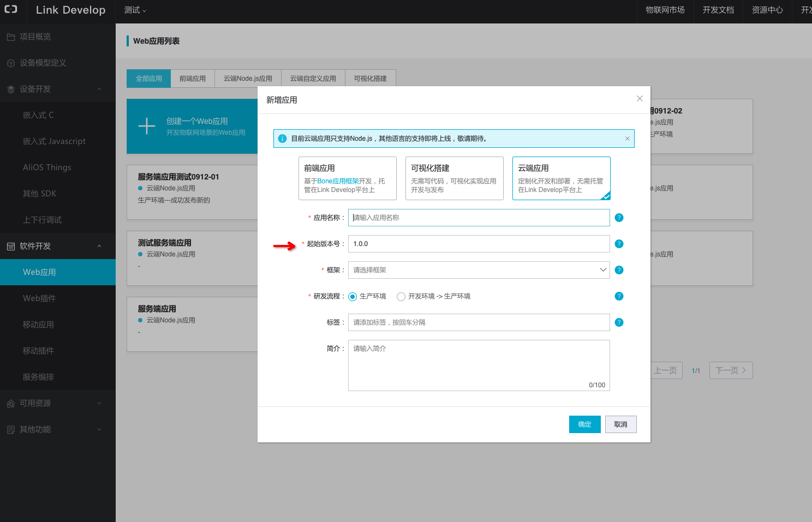Screen dimensions: 812x522
Task: Expand the 可用资源 section chevron
Action: click(99, 403)
